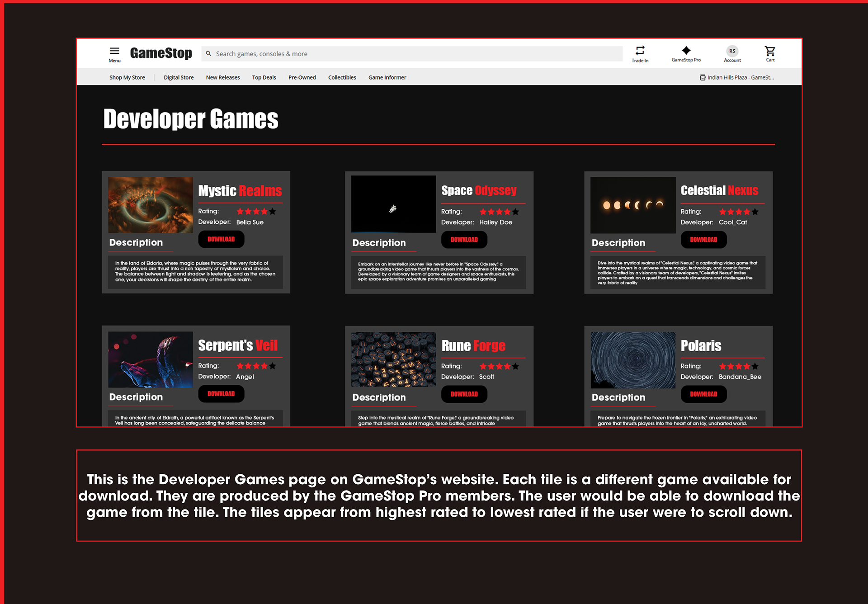
Task: Click the Celestial Nexus star rating
Action: tap(739, 212)
